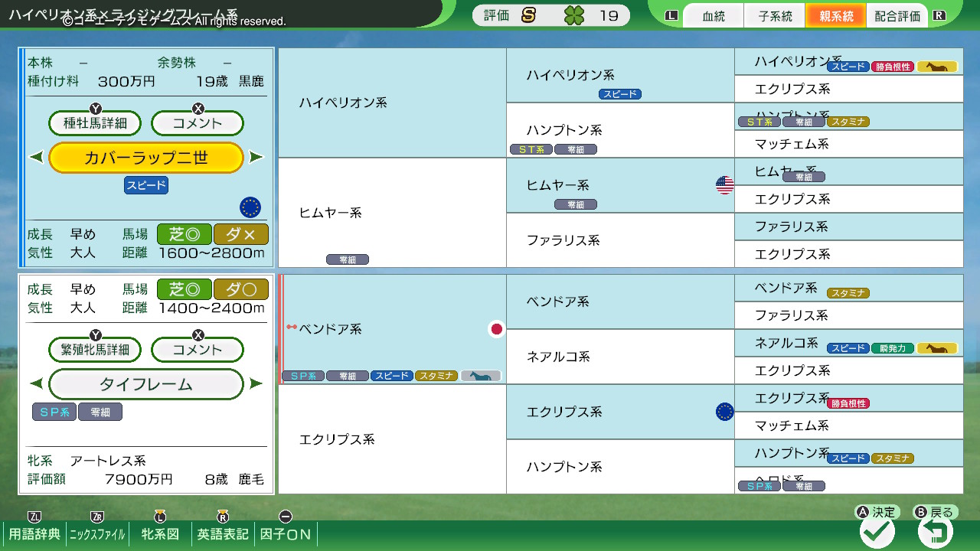Click the S rank evaluation badge

point(528,15)
